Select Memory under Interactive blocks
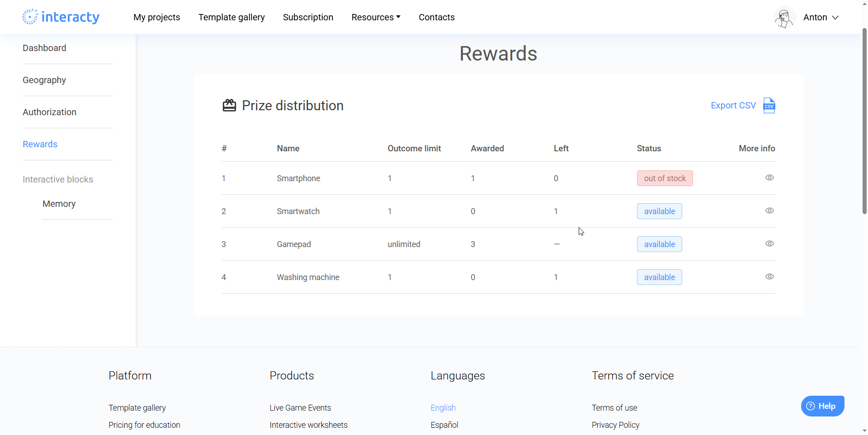868x435 pixels. 59,204
